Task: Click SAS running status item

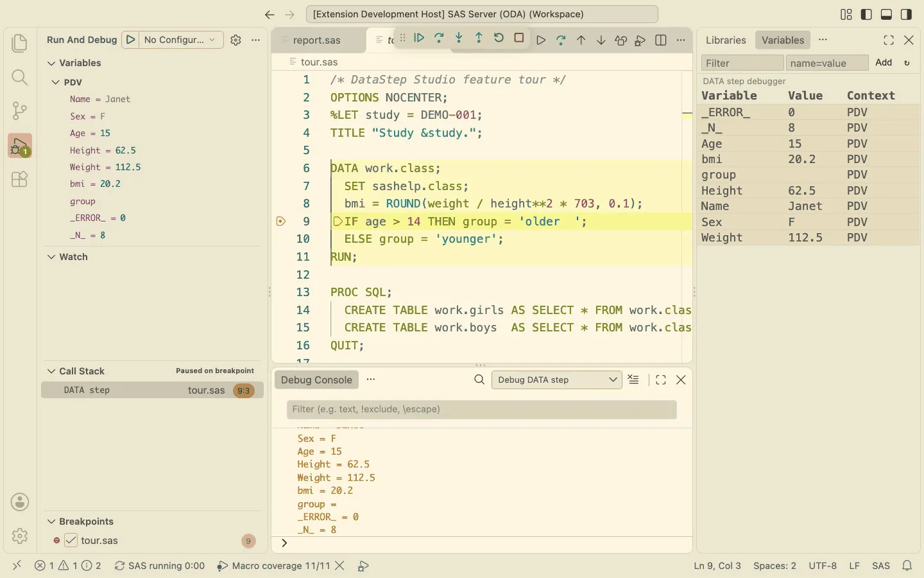Action: (x=160, y=566)
